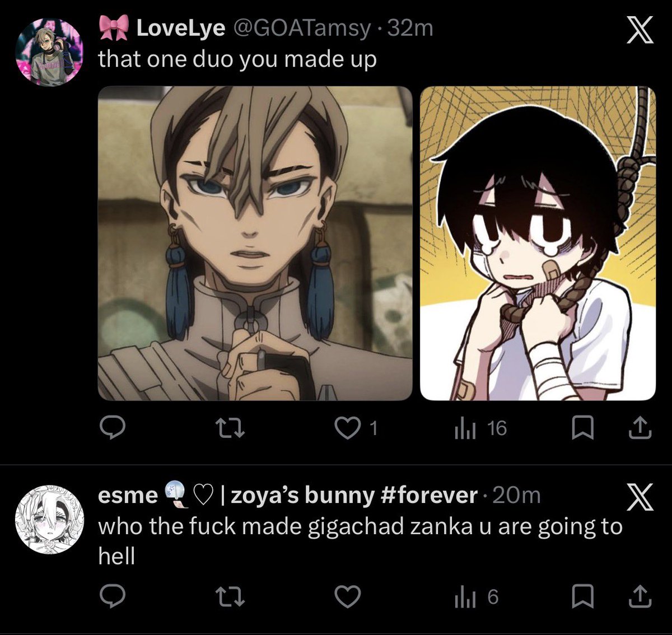Screen dimensions: 672x635
Task: Bookmark LoveLye's tweet
Action: [582, 429]
